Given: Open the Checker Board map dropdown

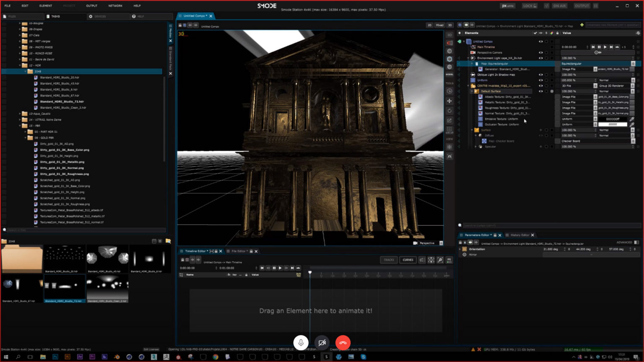Looking at the screenshot, I should 633,141.
